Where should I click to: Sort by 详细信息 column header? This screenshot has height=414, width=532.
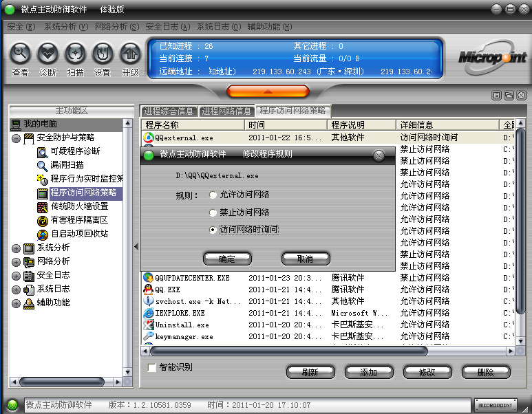point(447,124)
